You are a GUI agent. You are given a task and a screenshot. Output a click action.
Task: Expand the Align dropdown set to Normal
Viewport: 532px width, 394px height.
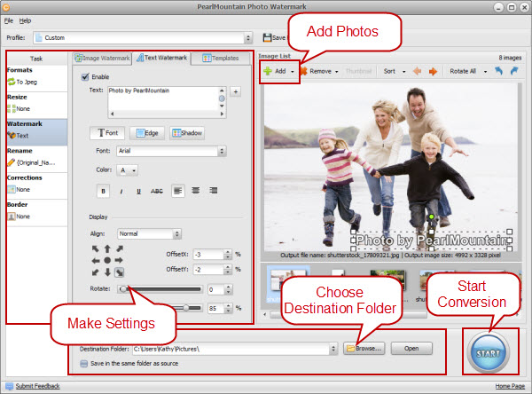pyautogui.click(x=149, y=234)
